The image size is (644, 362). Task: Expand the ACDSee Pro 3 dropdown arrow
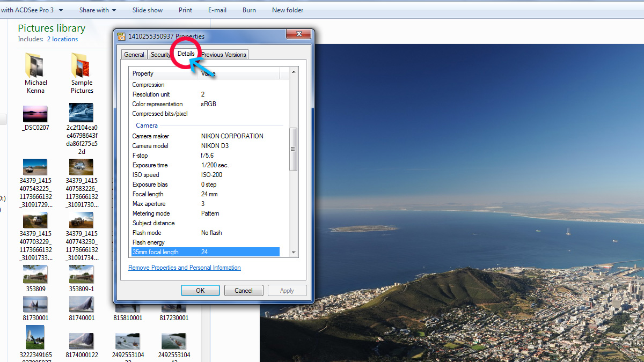[x=61, y=10]
